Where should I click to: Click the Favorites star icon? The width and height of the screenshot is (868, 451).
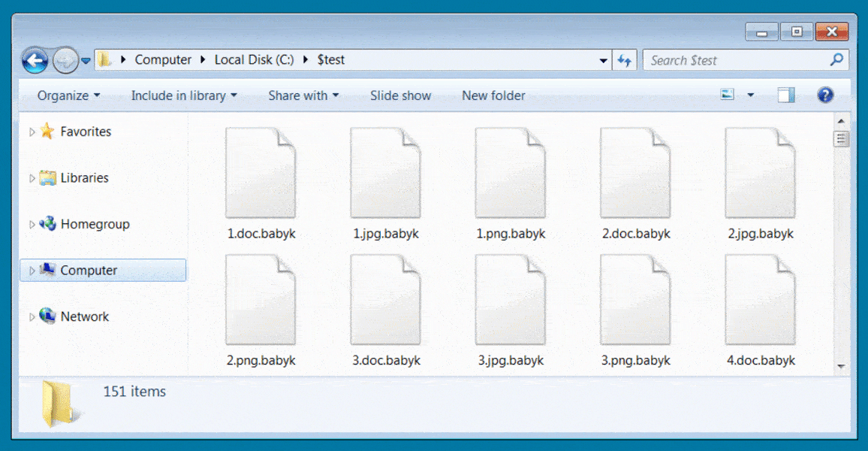47,131
